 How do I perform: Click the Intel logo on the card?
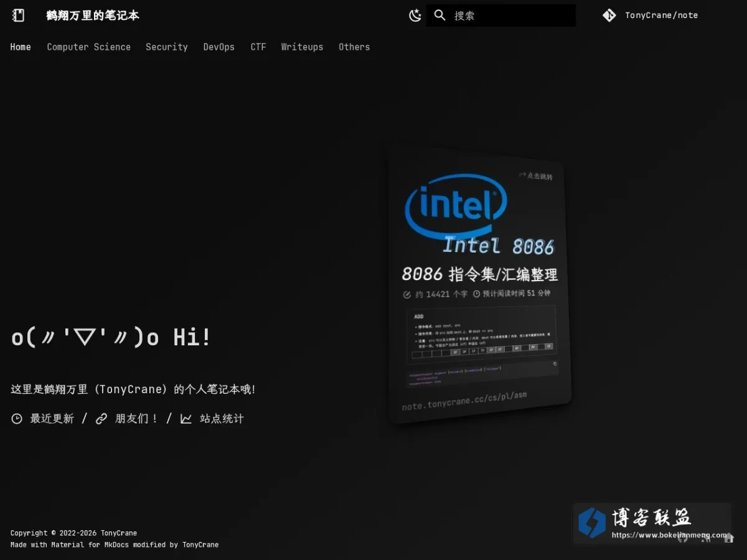(456, 206)
